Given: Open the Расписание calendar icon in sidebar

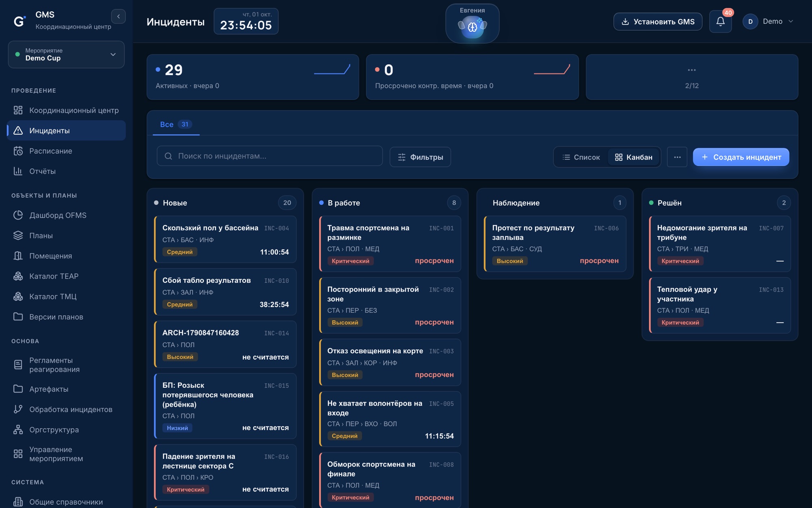Looking at the screenshot, I should 18,151.
